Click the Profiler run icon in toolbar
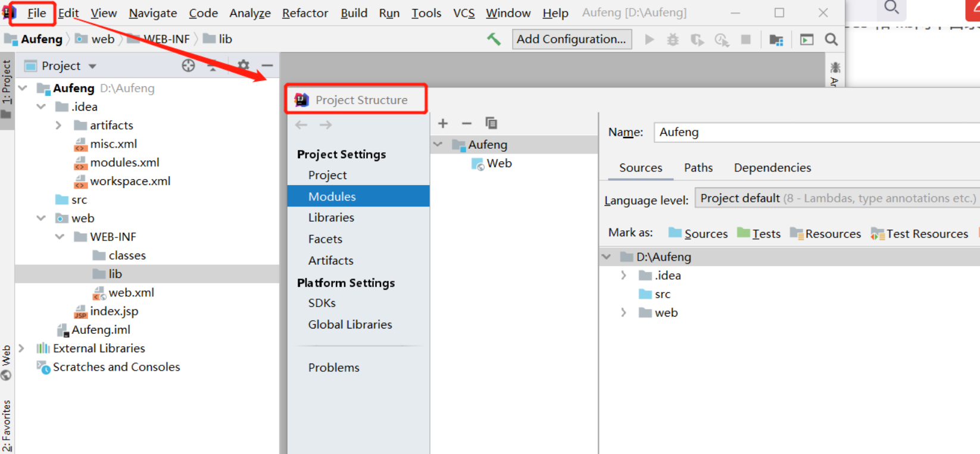This screenshot has height=454, width=980. [x=722, y=39]
